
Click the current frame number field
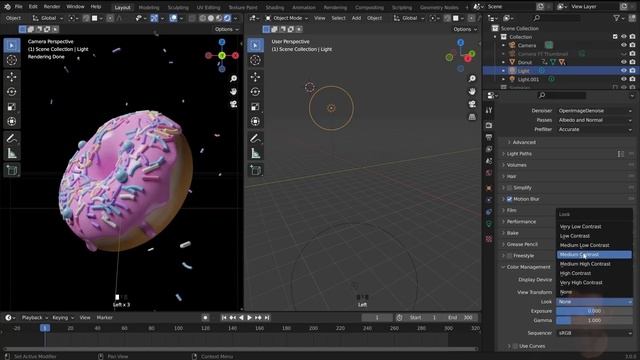[x=377, y=318]
